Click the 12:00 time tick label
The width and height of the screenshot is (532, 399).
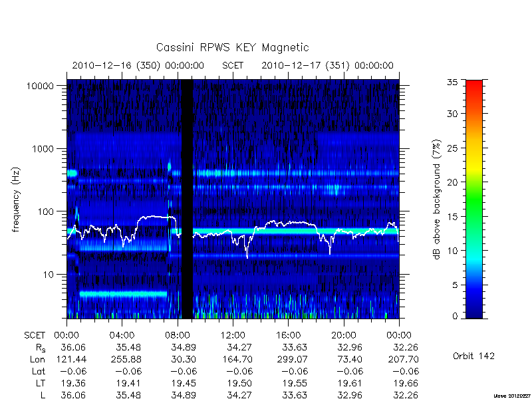233,336
